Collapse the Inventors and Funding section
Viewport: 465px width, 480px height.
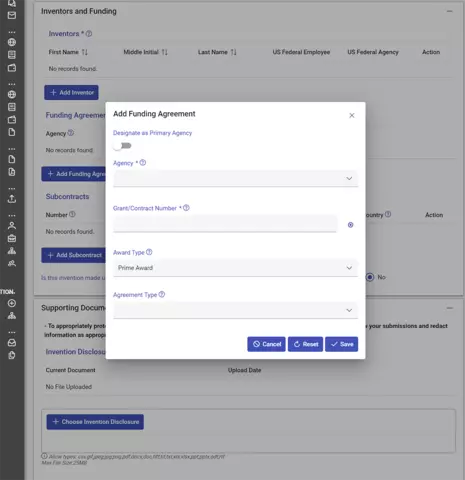click(x=449, y=11)
